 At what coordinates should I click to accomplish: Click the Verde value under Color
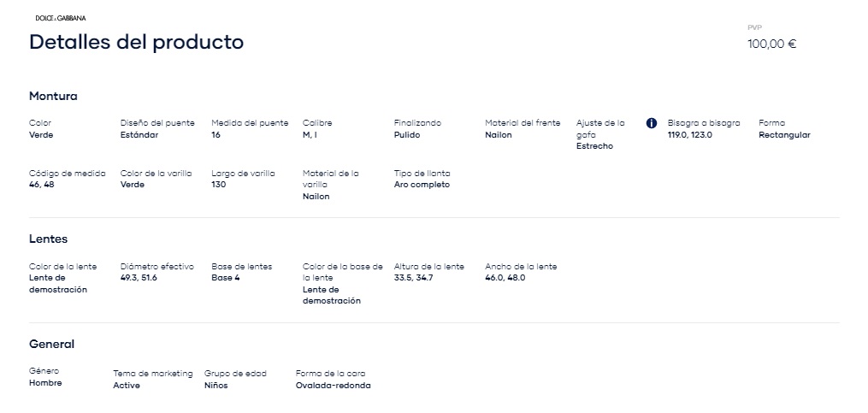pos(41,135)
